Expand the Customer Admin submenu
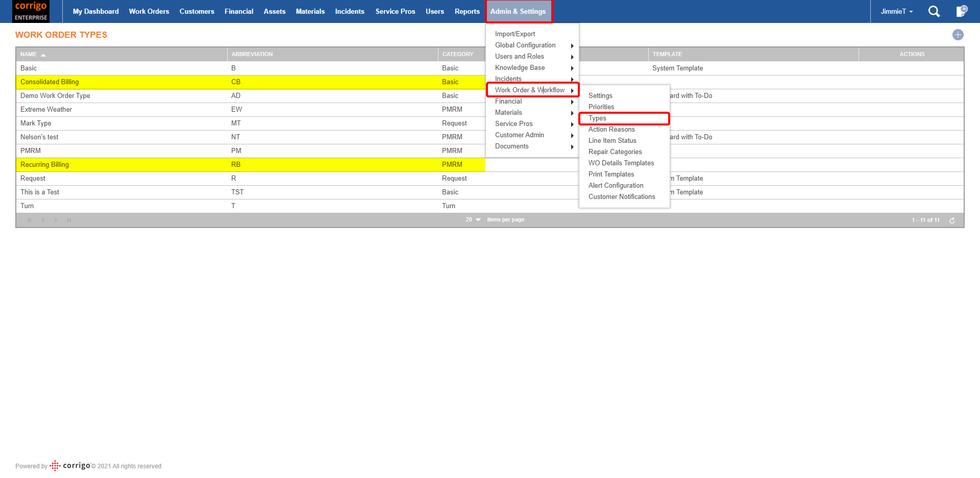This screenshot has height=478, width=980. pos(519,135)
